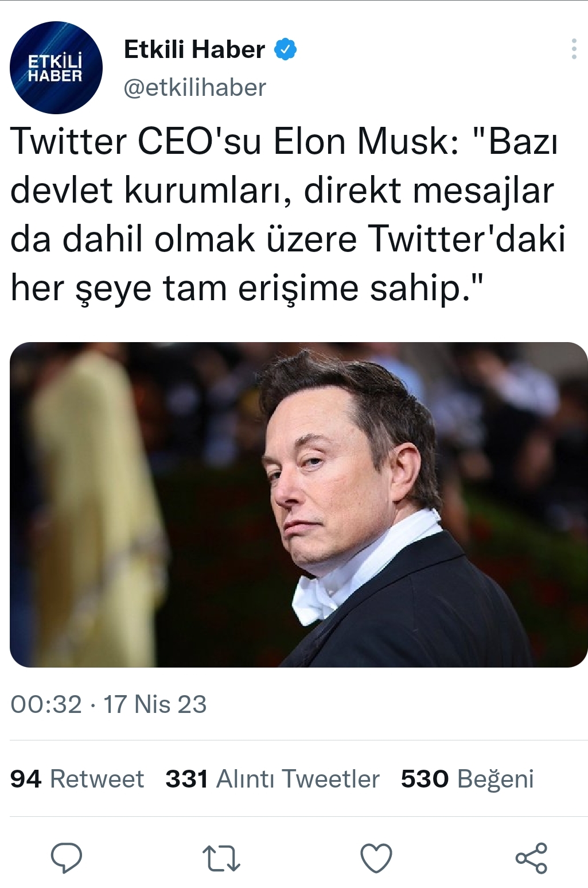Open the @etkilihaber handle link

coord(195,88)
